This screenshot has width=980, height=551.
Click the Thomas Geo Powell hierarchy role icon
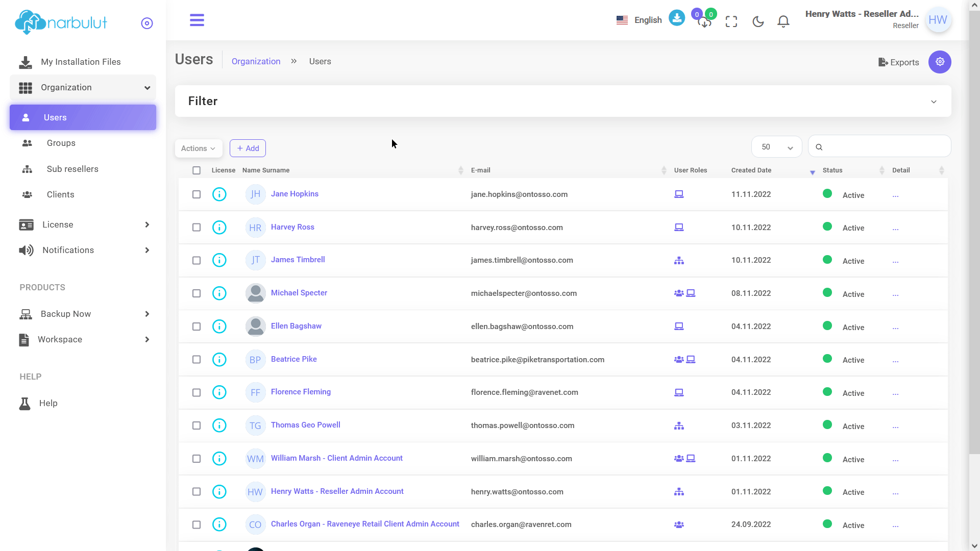[679, 424]
